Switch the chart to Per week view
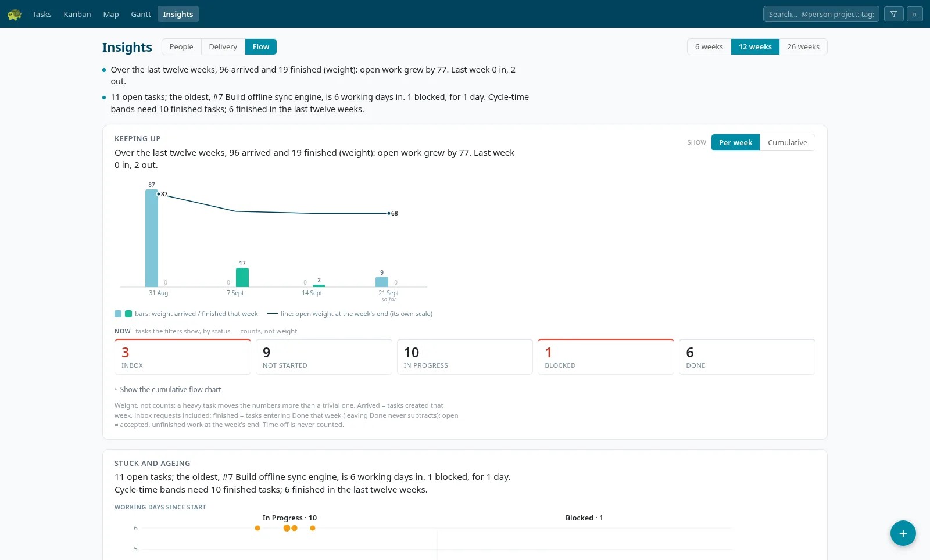This screenshot has width=930, height=560. click(735, 142)
